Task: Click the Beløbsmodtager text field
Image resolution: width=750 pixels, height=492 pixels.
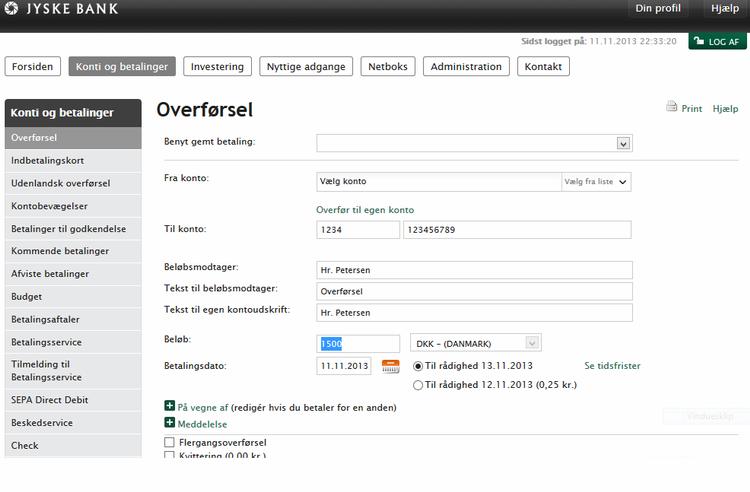Action: point(474,270)
